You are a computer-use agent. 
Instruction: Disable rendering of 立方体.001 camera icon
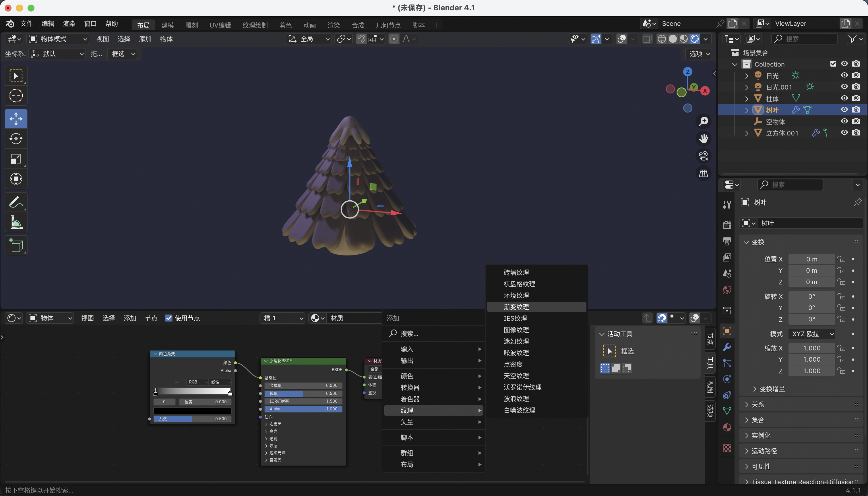click(856, 133)
